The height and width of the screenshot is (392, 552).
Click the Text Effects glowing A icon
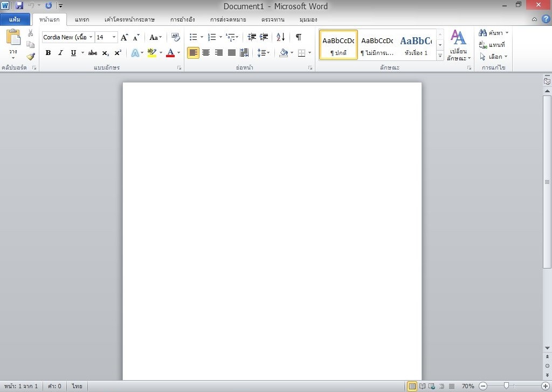[135, 53]
